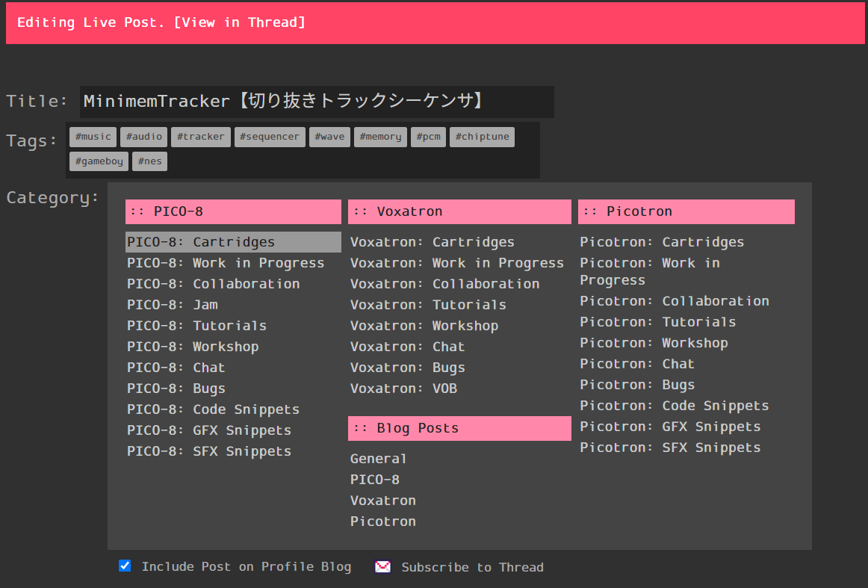Choose Voxatron: Chat category
This screenshot has height=588, width=868.
pos(407,347)
